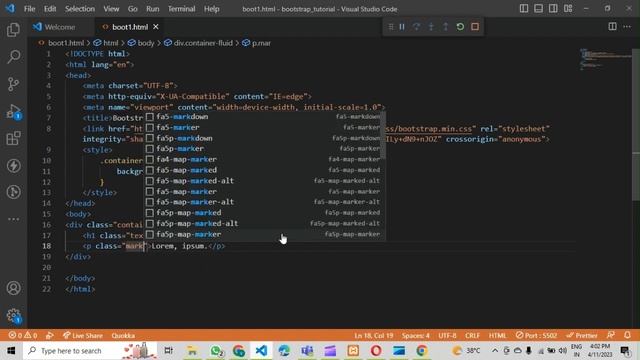This screenshot has height=360, width=640.
Task: Toggle the primary side bar layout icon
Action: point(524,9)
